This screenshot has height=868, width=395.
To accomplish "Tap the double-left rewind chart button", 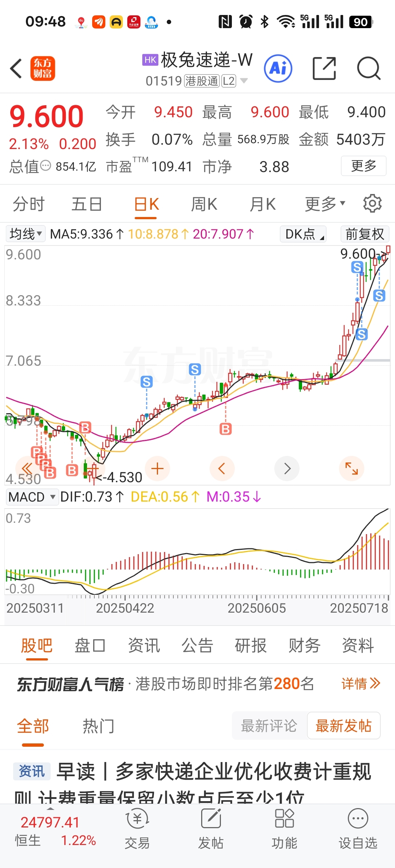I will 28,468.
